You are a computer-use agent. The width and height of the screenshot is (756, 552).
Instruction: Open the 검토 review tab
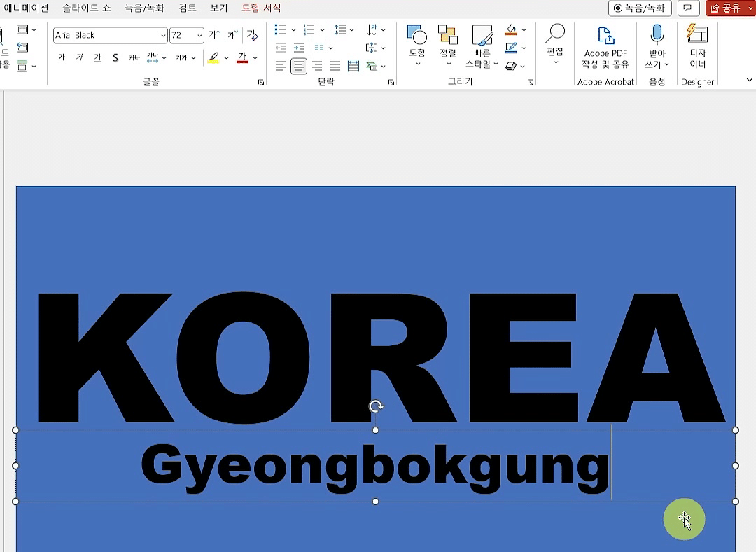click(188, 8)
